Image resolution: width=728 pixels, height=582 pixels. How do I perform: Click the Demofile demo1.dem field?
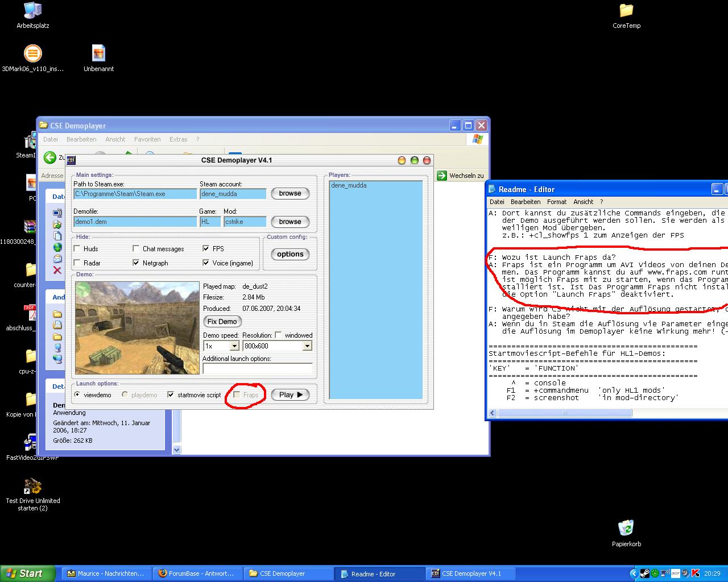point(135,222)
